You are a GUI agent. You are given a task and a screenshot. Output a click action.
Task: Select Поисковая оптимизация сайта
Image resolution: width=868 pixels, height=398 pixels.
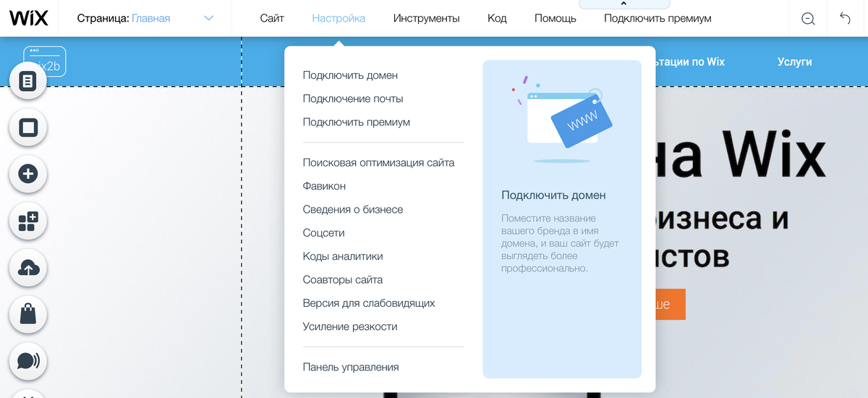point(378,163)
